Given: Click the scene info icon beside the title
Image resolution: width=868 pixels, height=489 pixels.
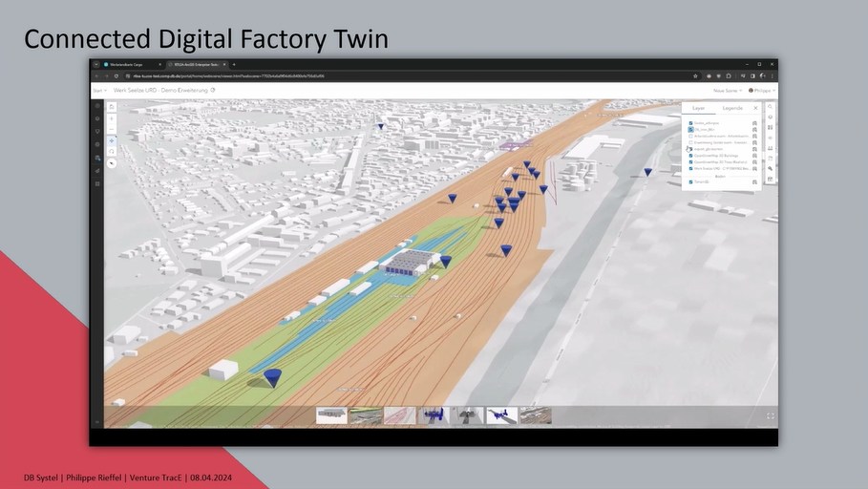Looking at the screenshot, I should coord(213,91).
